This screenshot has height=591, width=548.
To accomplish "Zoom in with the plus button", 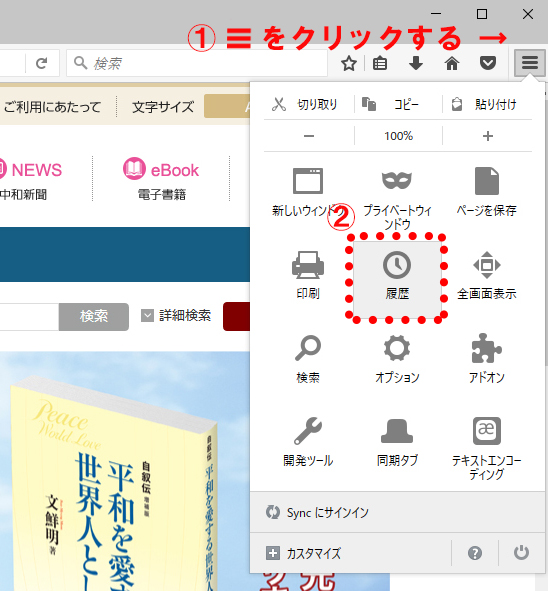I will pos(488,136).
